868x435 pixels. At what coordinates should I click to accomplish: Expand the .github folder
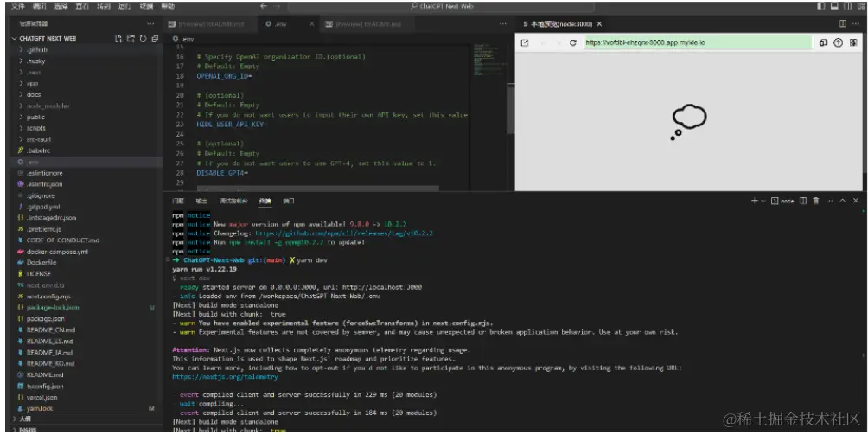point(36,50)
